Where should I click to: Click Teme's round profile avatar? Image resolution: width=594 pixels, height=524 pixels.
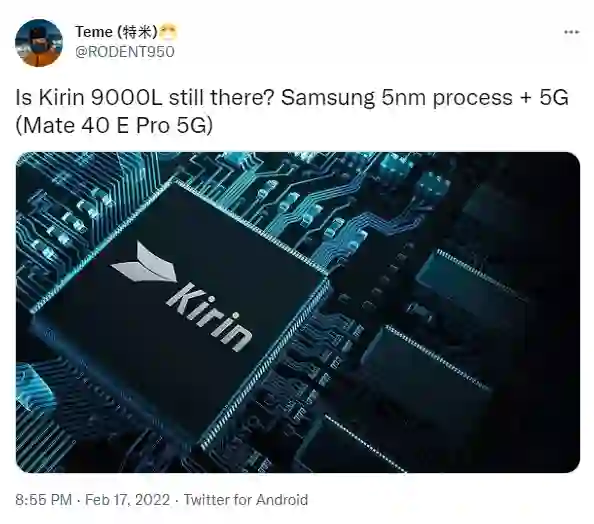tap(39, 43)
